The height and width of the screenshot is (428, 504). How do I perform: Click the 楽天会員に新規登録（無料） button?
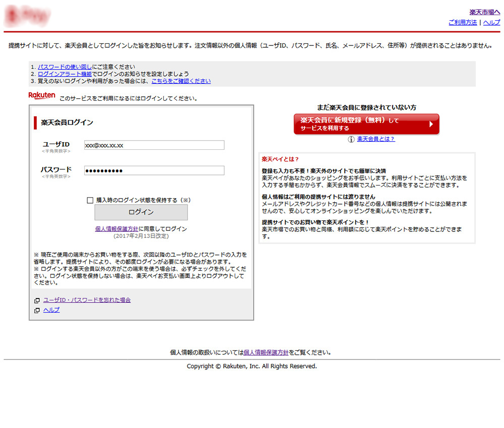click(366, 124)
